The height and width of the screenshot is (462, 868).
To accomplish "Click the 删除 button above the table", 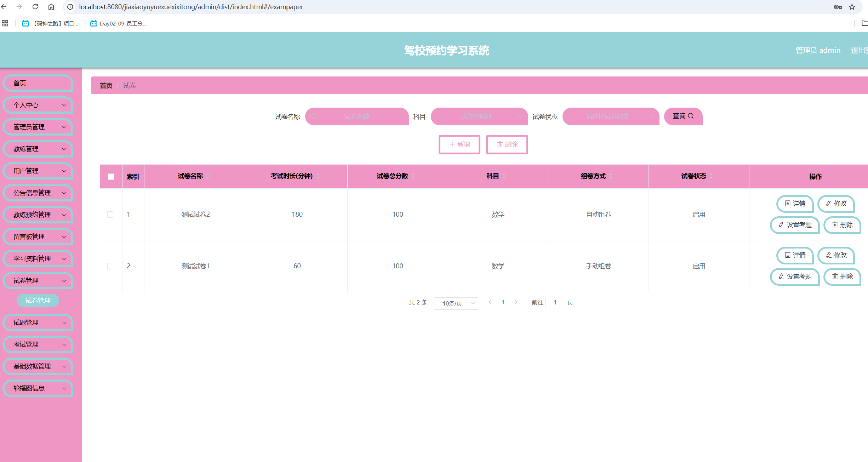I will click(507, 144).
